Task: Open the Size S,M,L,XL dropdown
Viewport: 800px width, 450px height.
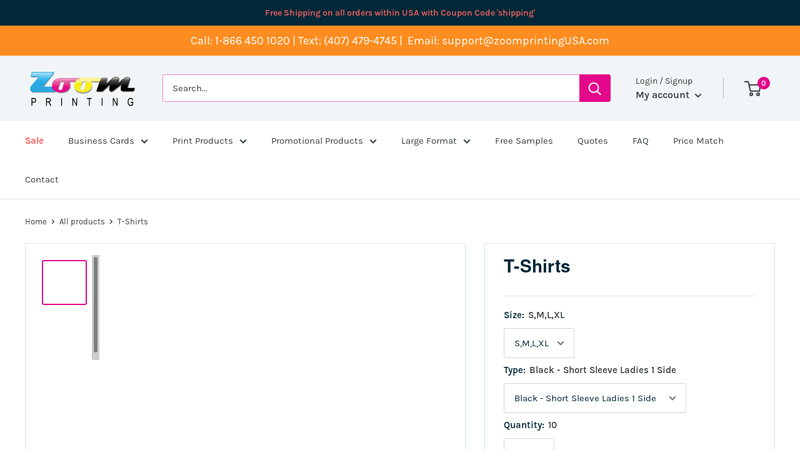Action: [x=539, y=343]
